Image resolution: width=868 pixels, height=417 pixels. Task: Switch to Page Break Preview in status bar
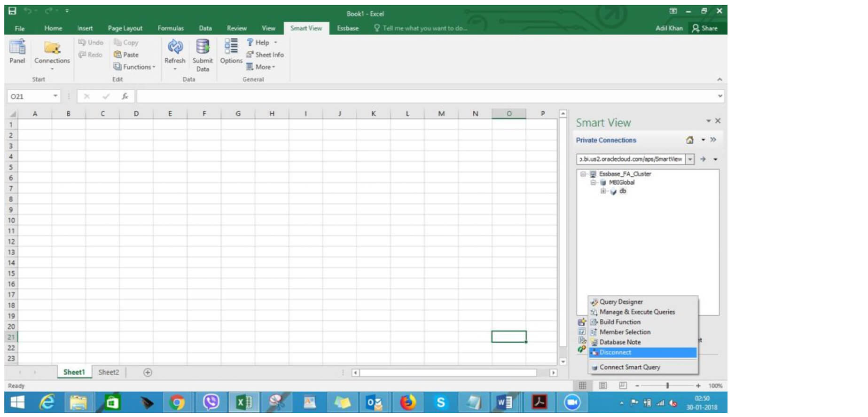tap(623, 386)
